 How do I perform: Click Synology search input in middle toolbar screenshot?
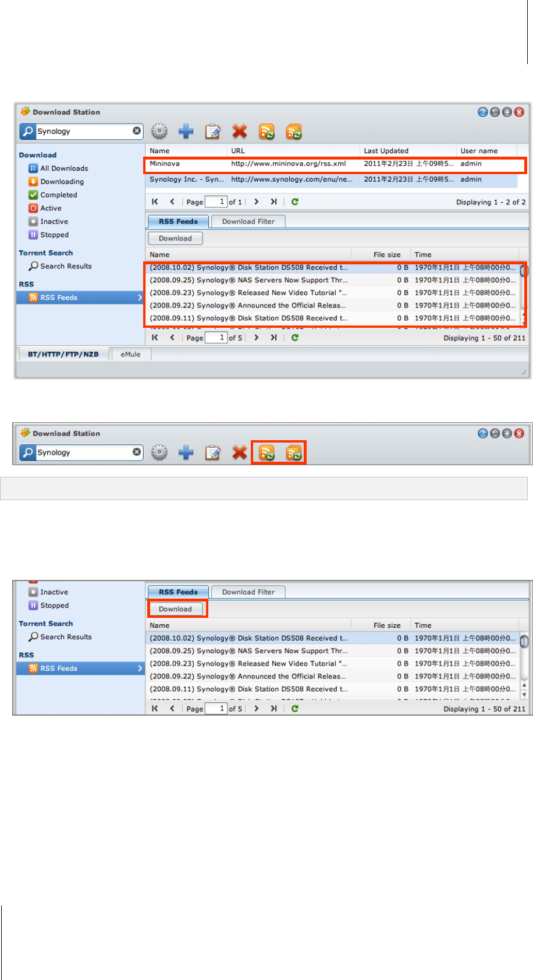click(84, 452)
